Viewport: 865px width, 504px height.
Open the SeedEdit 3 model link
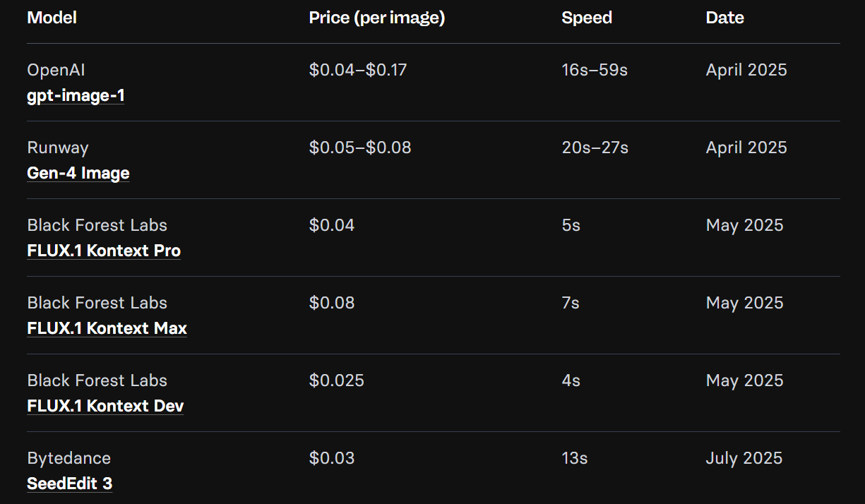click(69, 484)
